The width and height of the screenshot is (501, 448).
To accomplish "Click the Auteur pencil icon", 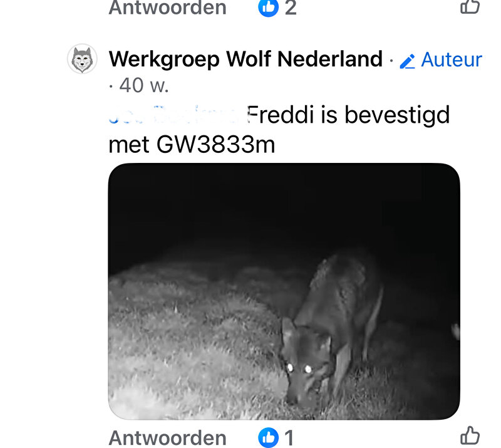I will (408, 61).
